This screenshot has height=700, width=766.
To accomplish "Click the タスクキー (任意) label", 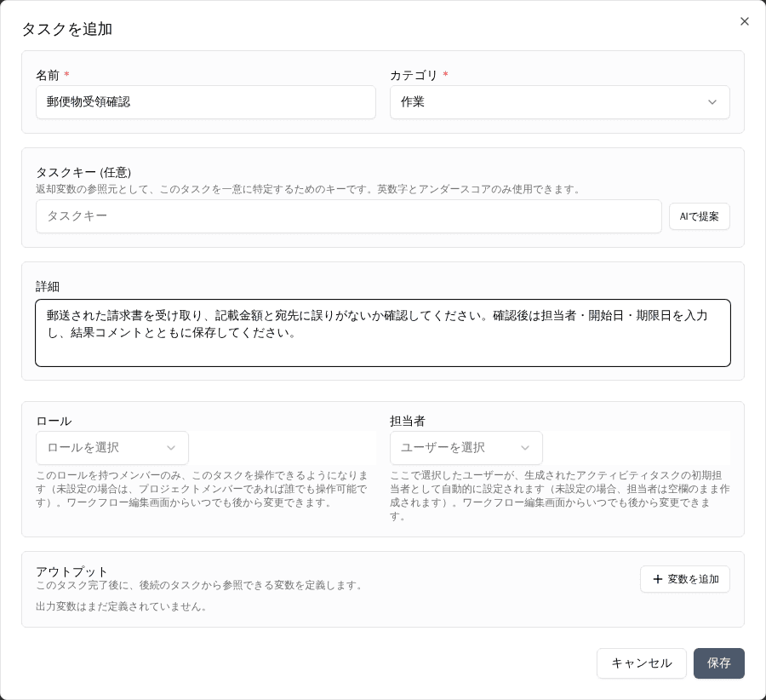I will (83, 173).
